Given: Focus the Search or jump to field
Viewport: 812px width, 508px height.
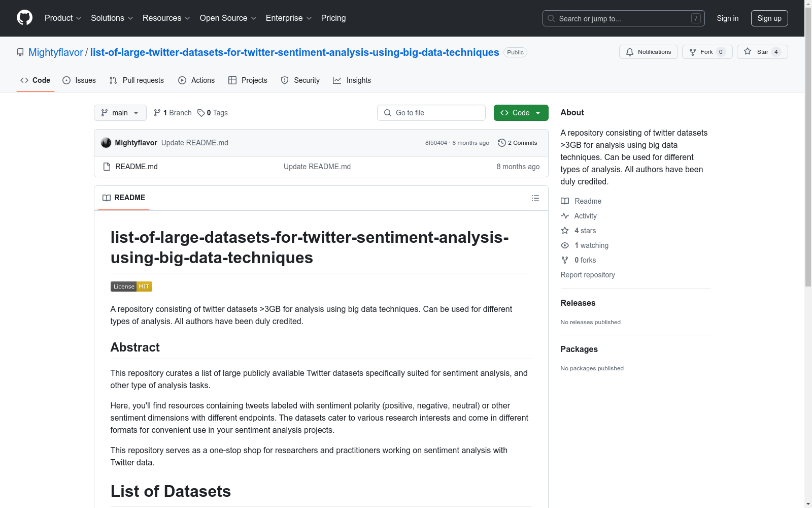Looking at the screenshot, I should (623, 18).
